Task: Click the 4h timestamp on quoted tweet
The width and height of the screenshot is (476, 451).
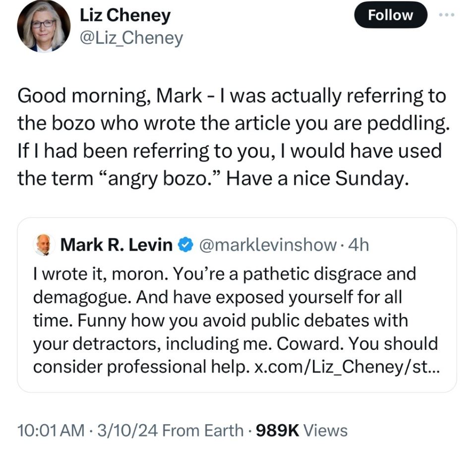Action: pyautogui.click(x=358, y=245)
